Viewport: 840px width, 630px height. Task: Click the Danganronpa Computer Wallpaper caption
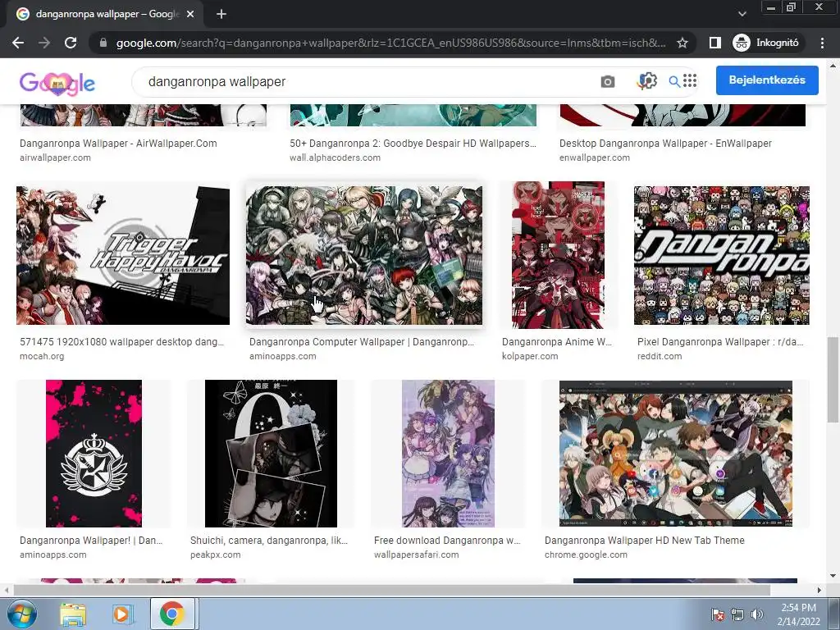(362, 342)
